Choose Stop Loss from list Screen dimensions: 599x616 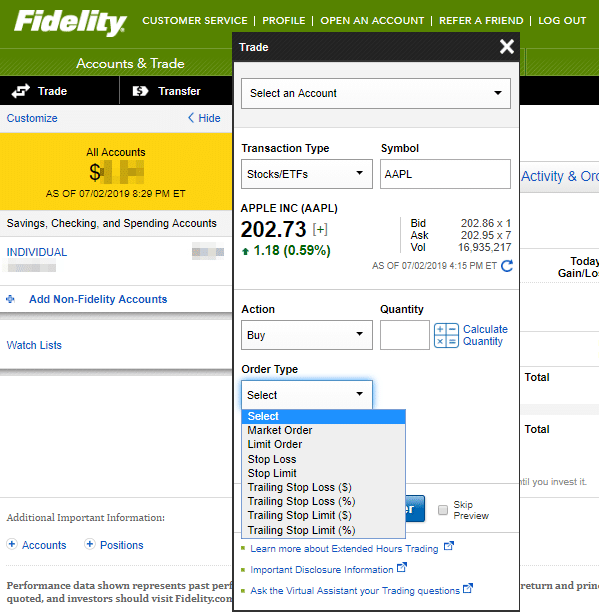[x=324, y=459]
